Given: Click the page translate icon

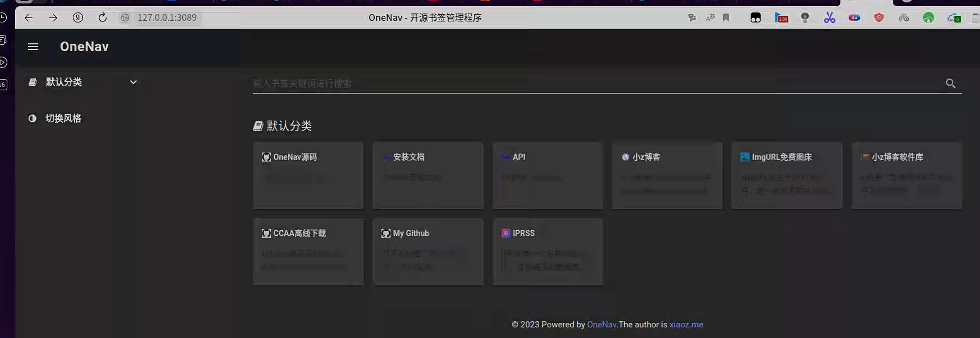Looking at the screenshot, I should (x=710, y=18).
